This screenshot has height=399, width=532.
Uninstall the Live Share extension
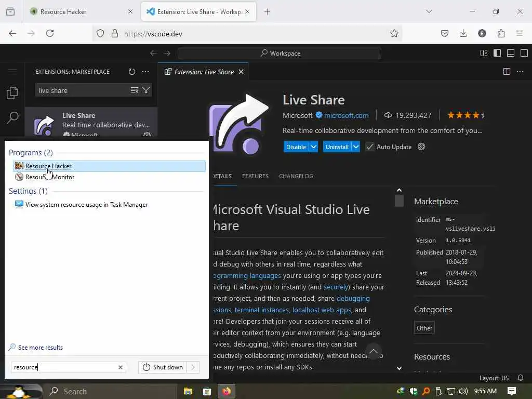click(x=337, y=147)
